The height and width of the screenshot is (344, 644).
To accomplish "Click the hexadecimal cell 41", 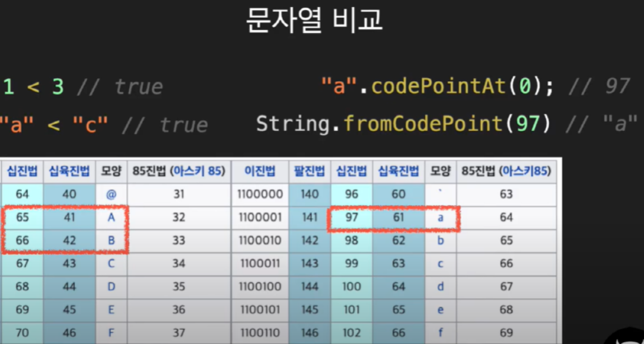I will coord(69,218).
